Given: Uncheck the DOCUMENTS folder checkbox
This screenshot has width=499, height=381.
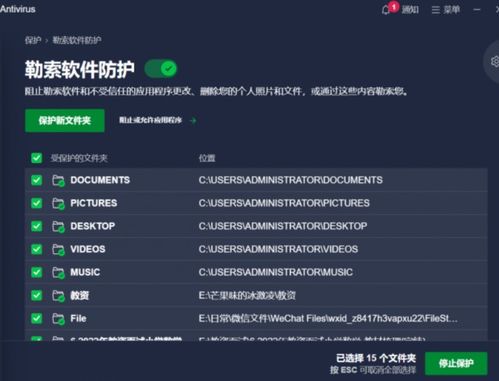Looking at the screenshot, I should click(x=36, y=180).
